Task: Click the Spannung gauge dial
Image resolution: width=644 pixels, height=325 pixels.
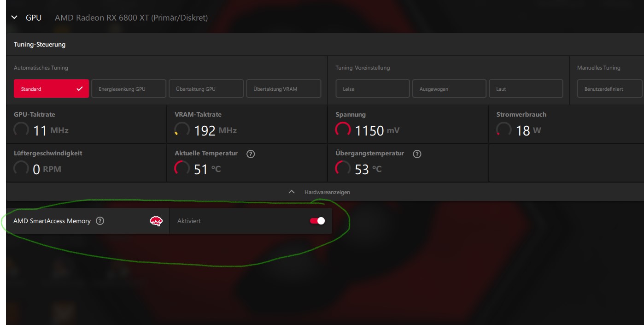Action: [343, 130]
